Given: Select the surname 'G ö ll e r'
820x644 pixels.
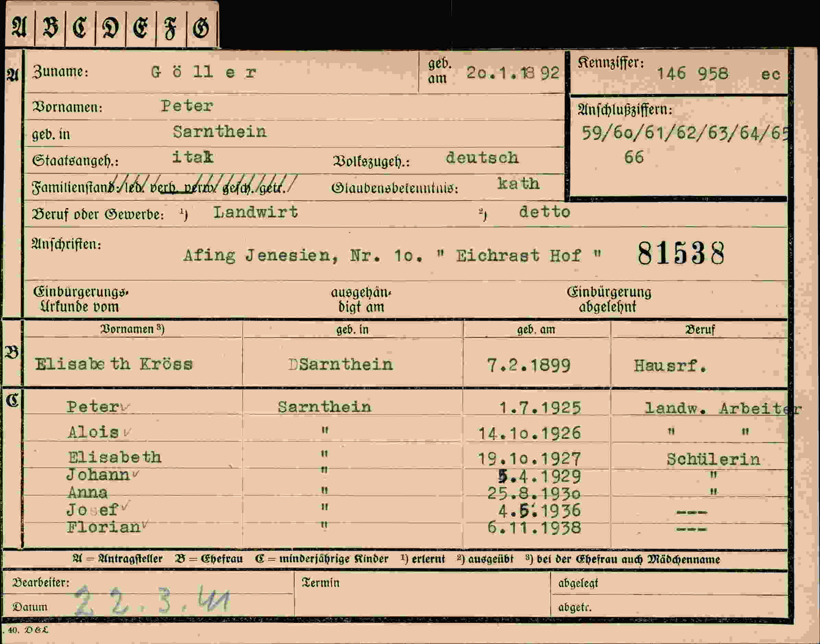Looking at the screenshot, I should pos(204,72).
